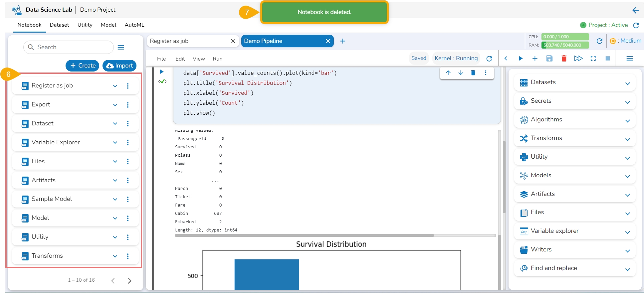Viewport: 644px width, 293px height.
Task: Add a new cell with the plus icon
Action: (535, 59)
